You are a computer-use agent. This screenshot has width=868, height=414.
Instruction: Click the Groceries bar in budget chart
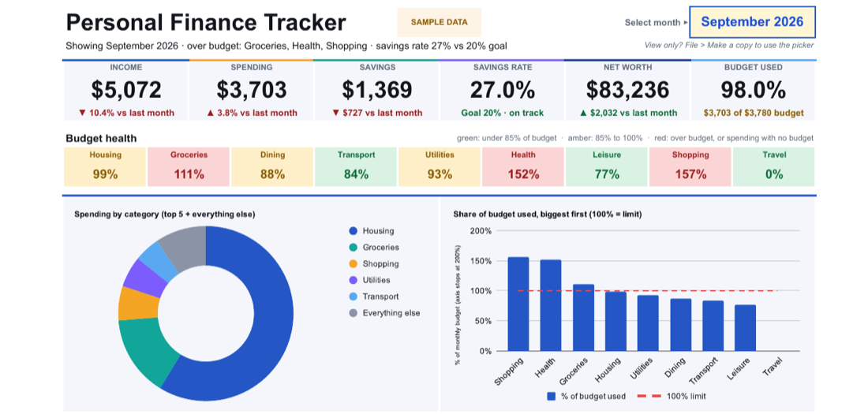[583, 318]
